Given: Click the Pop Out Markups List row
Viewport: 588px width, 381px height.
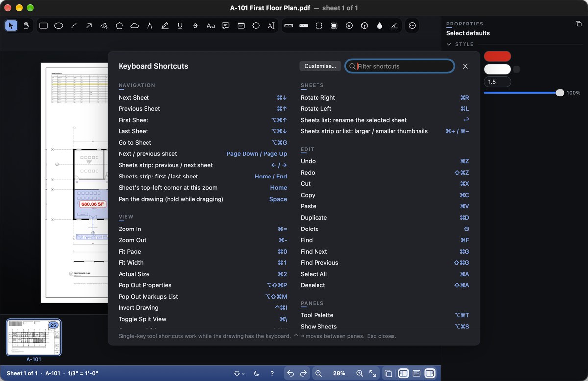Looking at the screenshot, I should (203, 297).
